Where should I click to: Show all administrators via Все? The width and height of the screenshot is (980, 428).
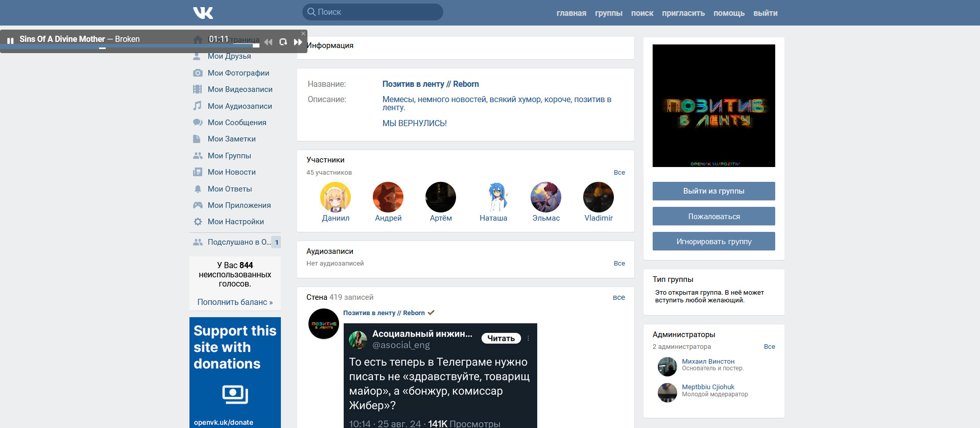[770, 347]
